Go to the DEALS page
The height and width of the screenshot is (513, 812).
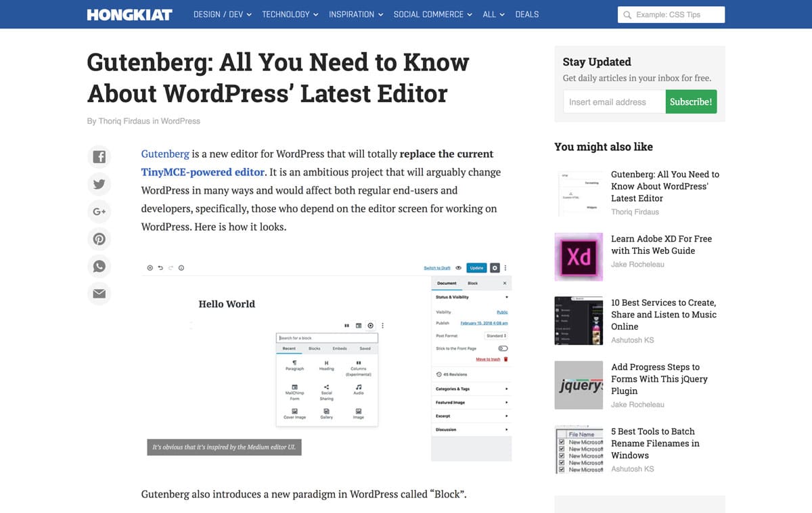tap(527, 14)
